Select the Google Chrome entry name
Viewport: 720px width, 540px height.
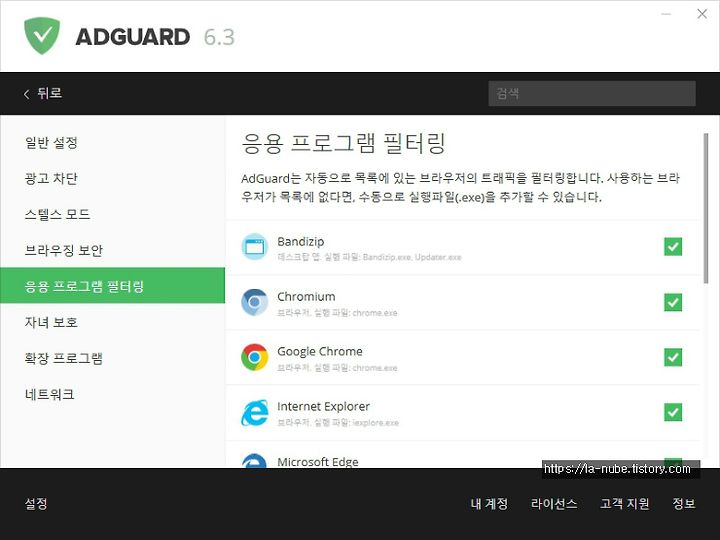click(320, 352)
